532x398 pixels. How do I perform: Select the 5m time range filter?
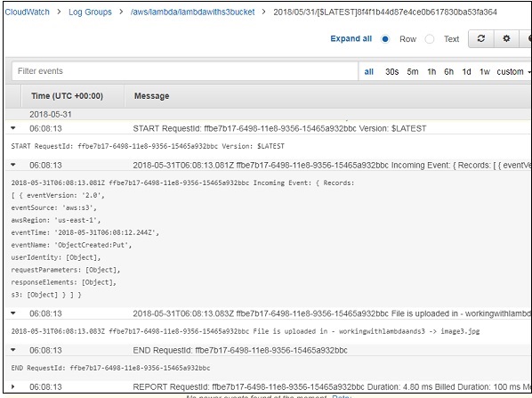413,71
